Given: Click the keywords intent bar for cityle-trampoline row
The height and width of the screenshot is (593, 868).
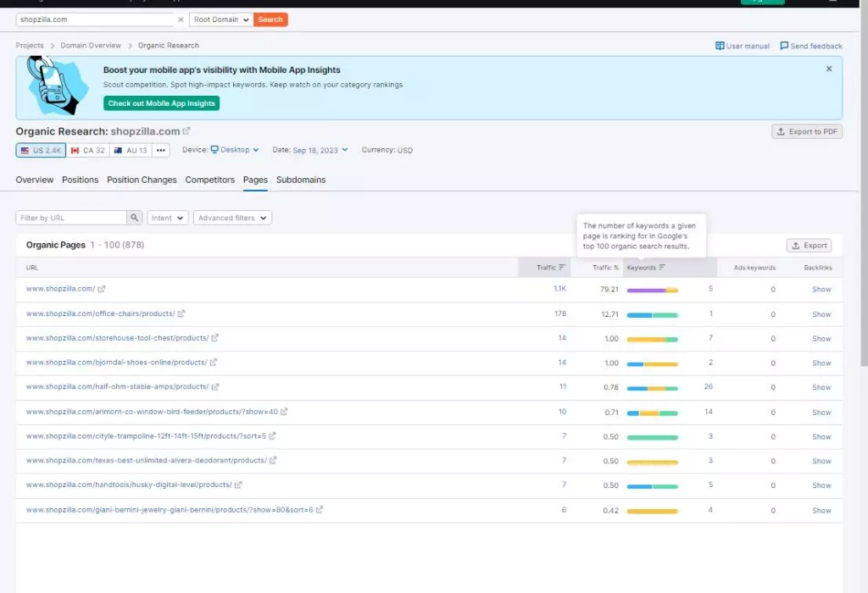Looking at the screenshot, I should click(652, 438).
